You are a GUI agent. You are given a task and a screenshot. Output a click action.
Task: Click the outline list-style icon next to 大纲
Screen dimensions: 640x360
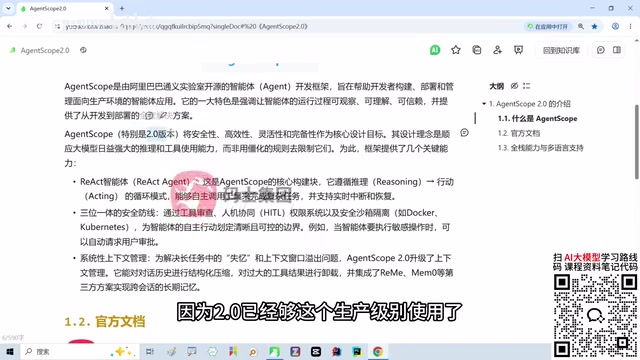pos(527,86)
